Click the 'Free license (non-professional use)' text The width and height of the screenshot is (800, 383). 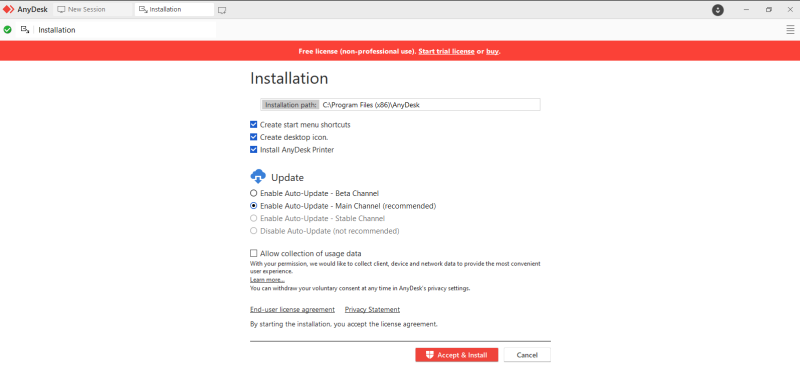click(x=357, y=52)
